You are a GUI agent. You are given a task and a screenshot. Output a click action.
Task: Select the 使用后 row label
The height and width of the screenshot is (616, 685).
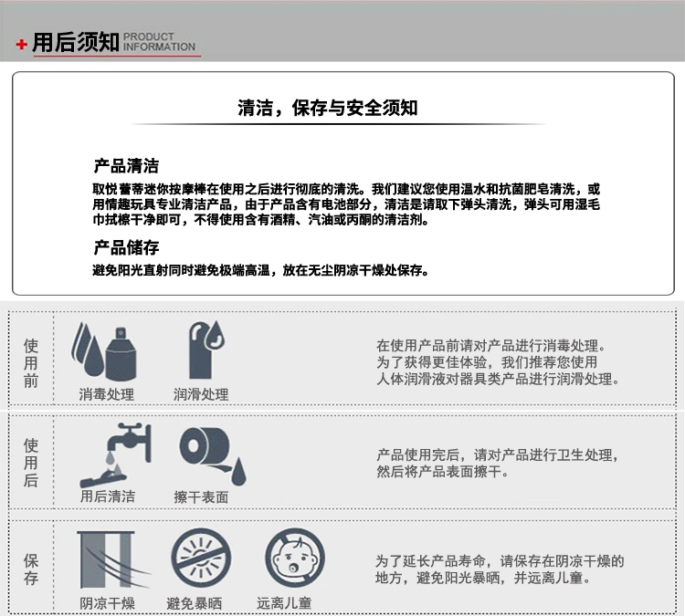(32, 463)
